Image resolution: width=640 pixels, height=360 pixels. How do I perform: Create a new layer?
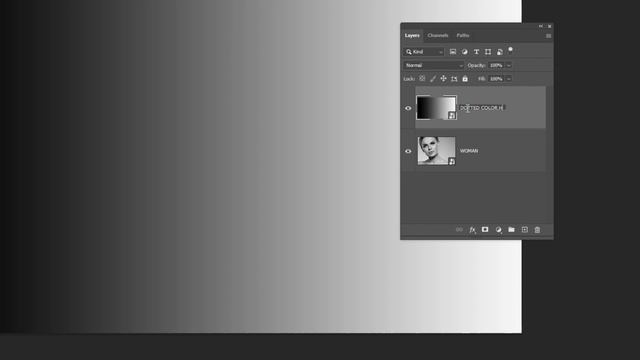(524, 229)
